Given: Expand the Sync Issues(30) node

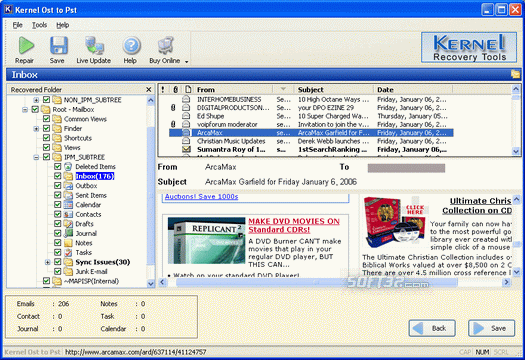Looking at the screenshot, I should click(x=47, y=262).
